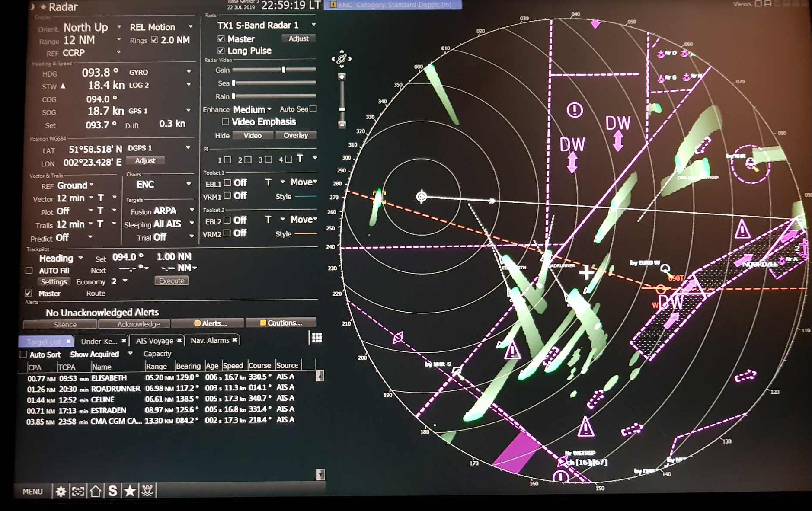
Task: Uncheck the Long Pulse checkbox
Action: 221,51
